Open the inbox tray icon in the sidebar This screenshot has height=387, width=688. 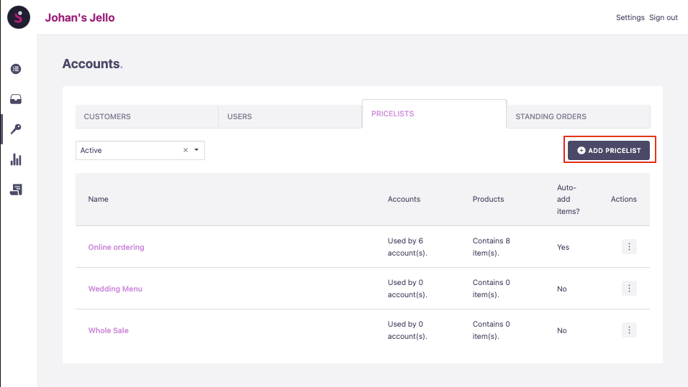(x=16, y=99)
